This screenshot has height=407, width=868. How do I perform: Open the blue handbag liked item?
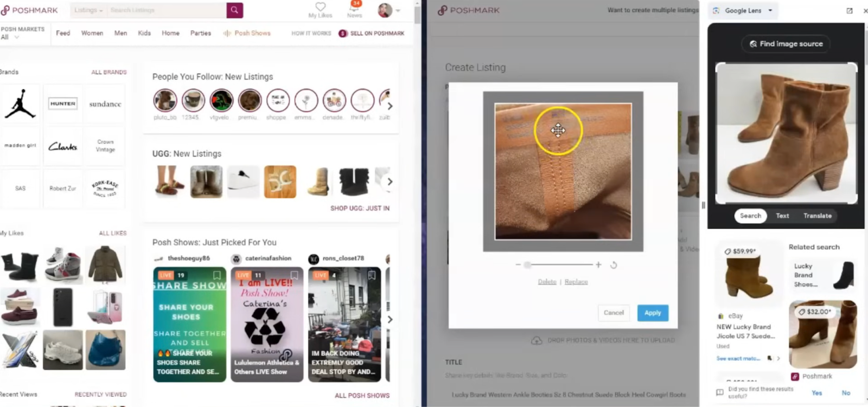(105, 350)
